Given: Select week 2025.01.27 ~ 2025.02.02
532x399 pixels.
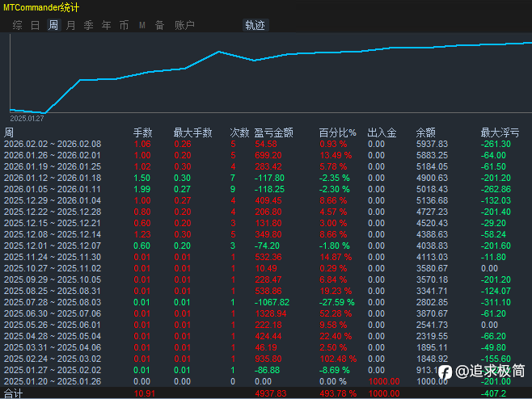Looking at the screenshot, I should 53,370.
